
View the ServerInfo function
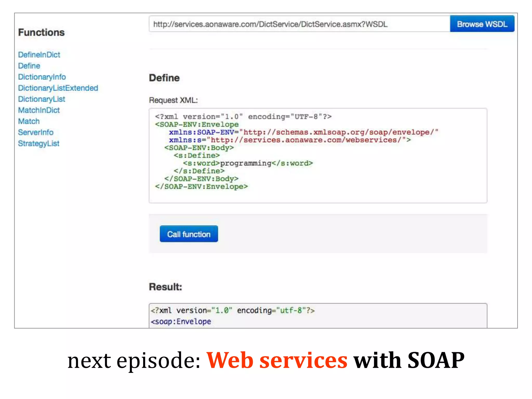[x=36, y=132]
